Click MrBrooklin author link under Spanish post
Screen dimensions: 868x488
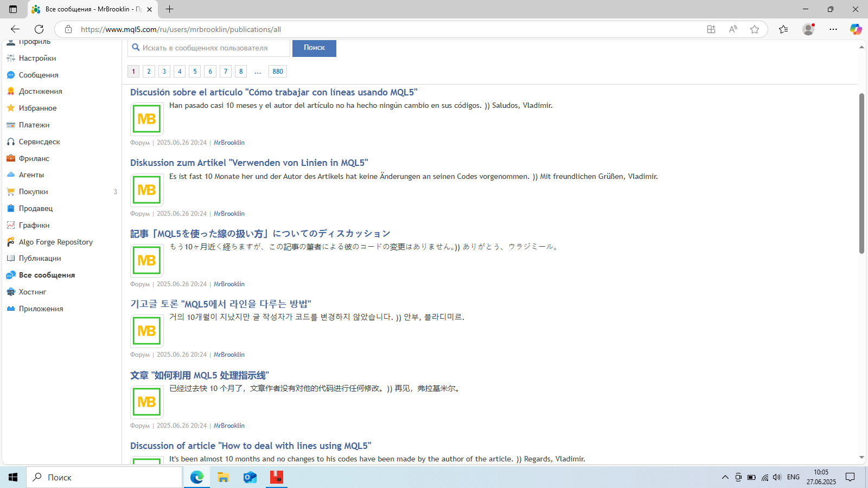click(x=229, y=143)
